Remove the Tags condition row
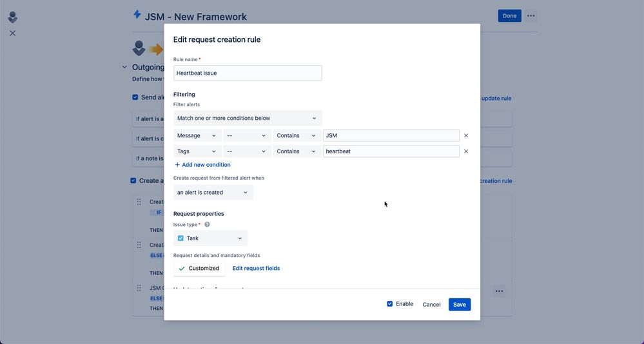Image resolution: width=644 pixels, height=344 pixels. [465, 151]
